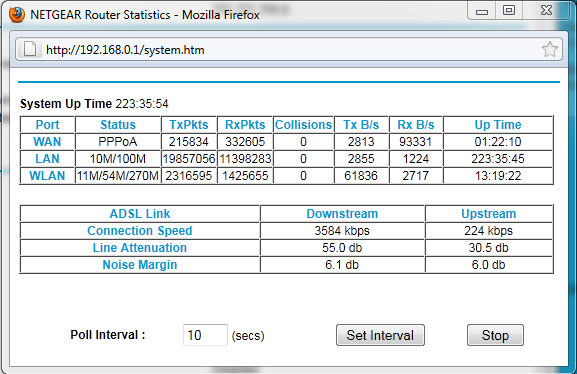Click the Up Time column header
Image resolution: width=577 pixels, height=374 pixels.
(498, 125)
